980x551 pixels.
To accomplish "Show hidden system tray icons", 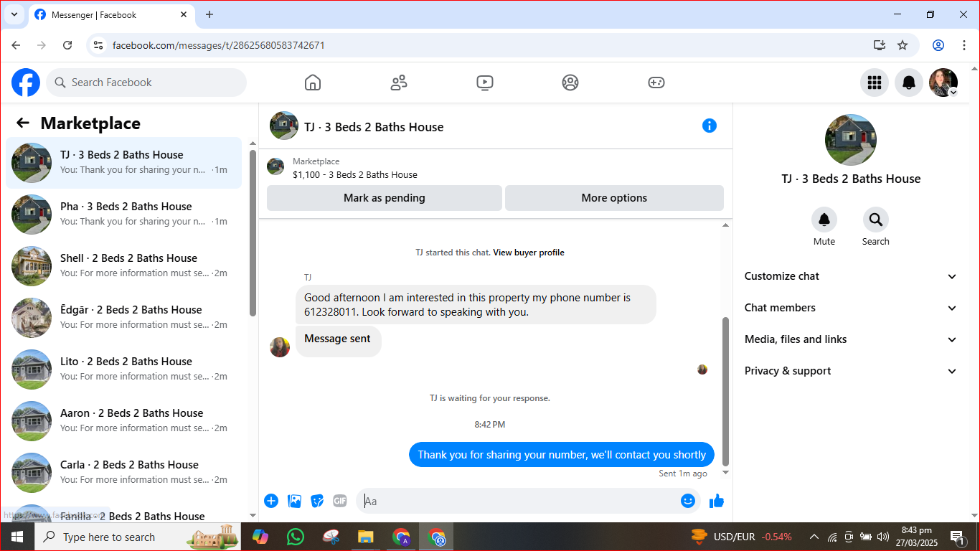I will click(x=814, y=537).
